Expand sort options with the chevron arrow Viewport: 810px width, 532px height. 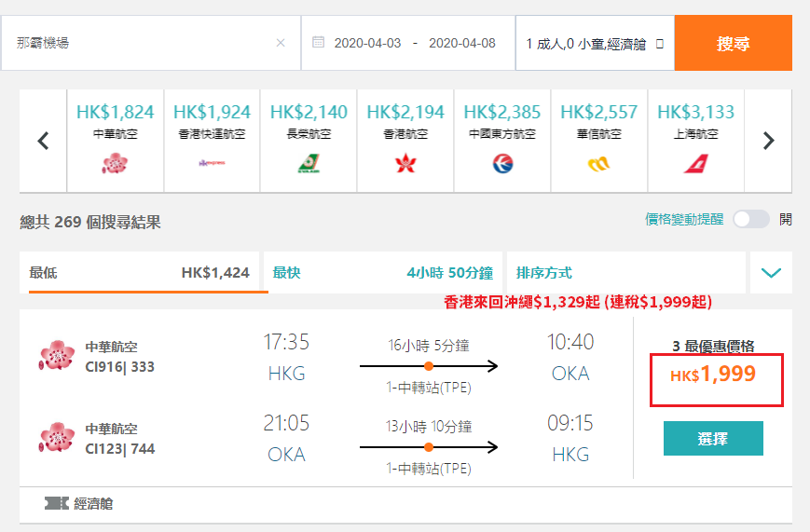tap(771, 272)
